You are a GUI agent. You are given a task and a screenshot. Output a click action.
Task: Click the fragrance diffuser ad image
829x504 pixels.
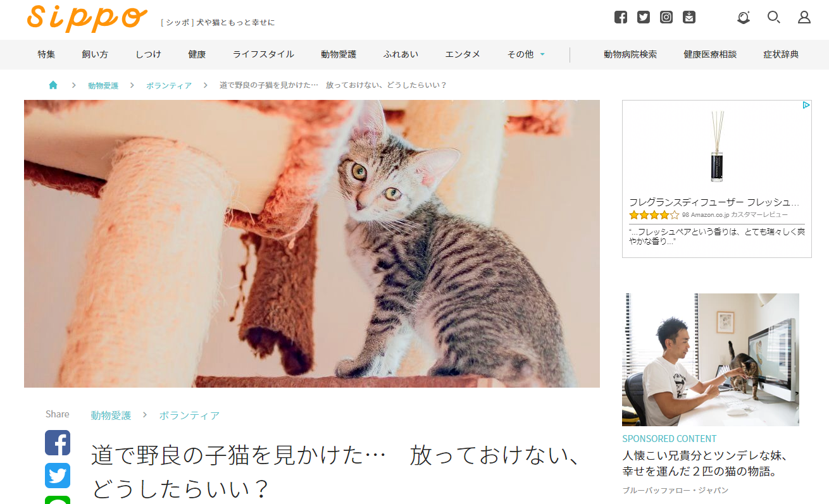717,147
